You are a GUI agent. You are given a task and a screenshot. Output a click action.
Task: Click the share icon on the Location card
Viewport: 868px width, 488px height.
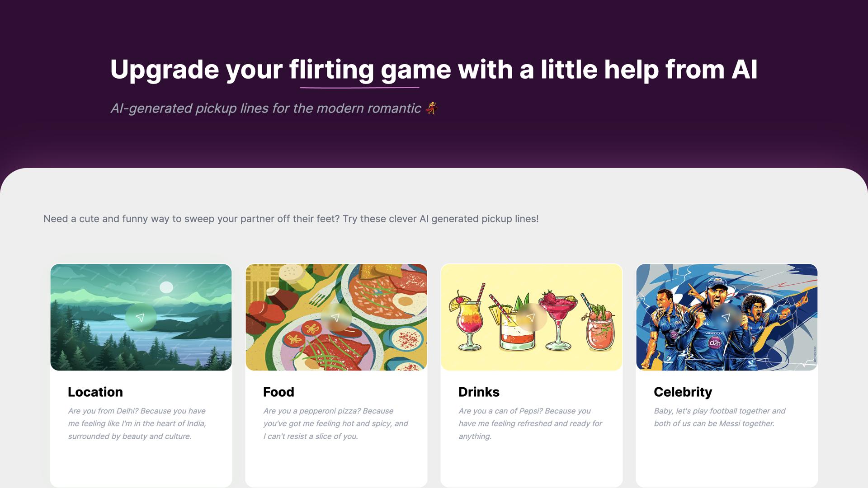(141, 317)
